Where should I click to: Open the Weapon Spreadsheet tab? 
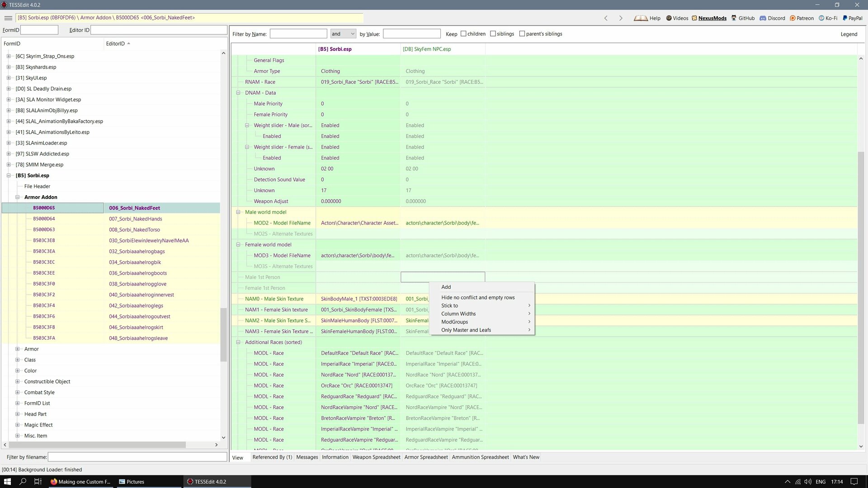(x=377, y=457)
